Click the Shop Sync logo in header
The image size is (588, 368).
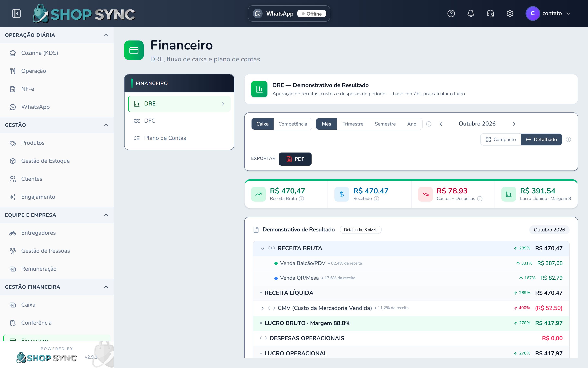click(x=84, y=14)
